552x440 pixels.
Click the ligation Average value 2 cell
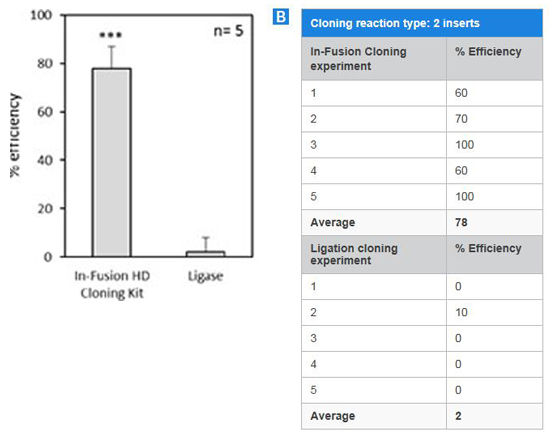[x=495, y=416]
